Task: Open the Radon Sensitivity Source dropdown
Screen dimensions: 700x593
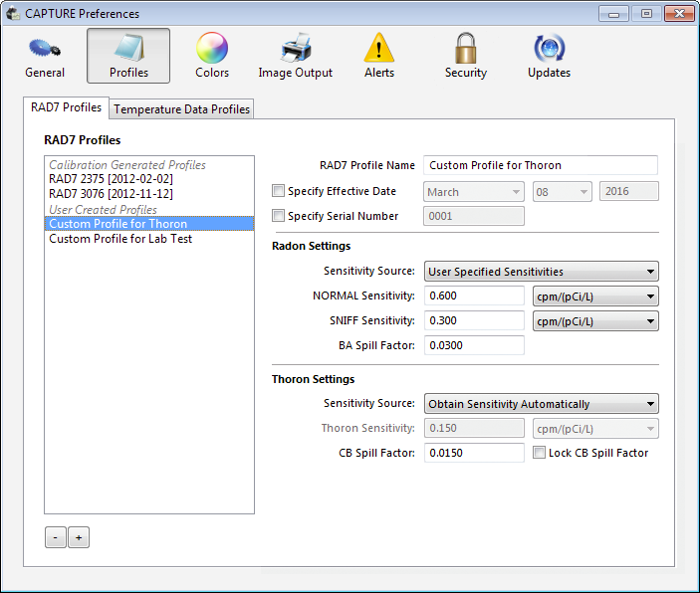Action: tap(541, 272)
